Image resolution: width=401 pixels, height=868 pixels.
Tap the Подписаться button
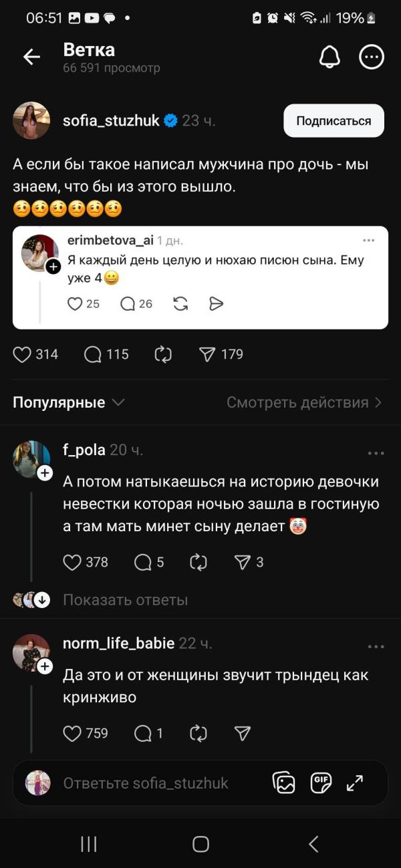point(333,121)
